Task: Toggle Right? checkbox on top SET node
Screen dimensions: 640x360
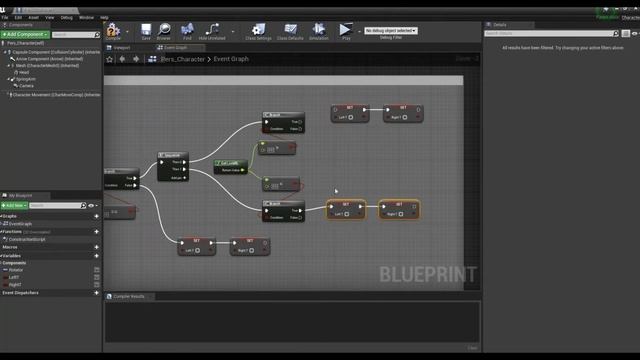Action: click(404, 117)
